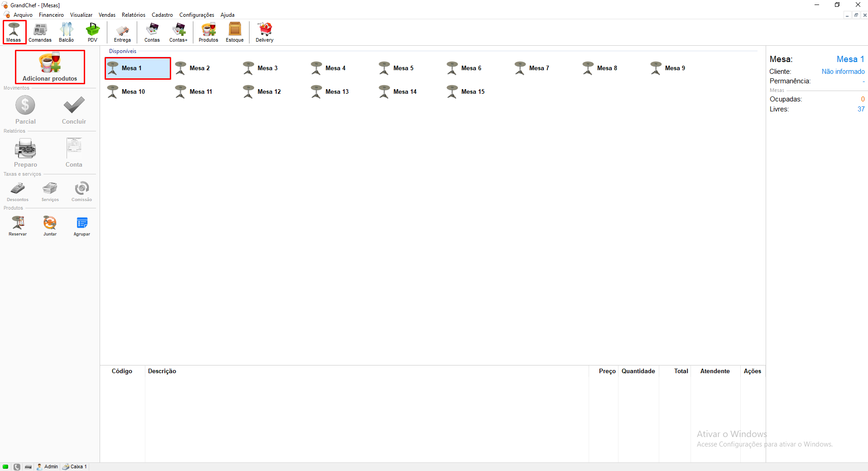Image resolution: width=868 pixels, height=471 pixels.
Task: Click the Reservar table icon
Action: [x=18, y=226]
